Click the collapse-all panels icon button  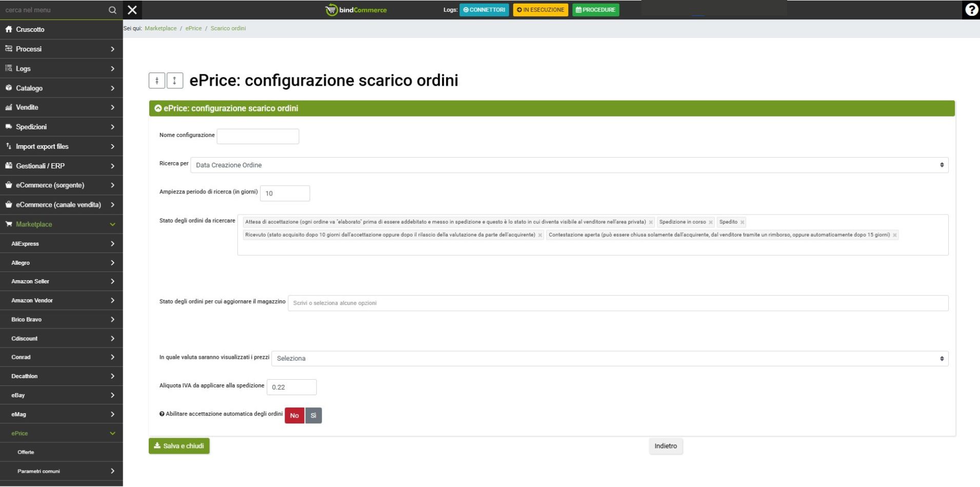157,81
